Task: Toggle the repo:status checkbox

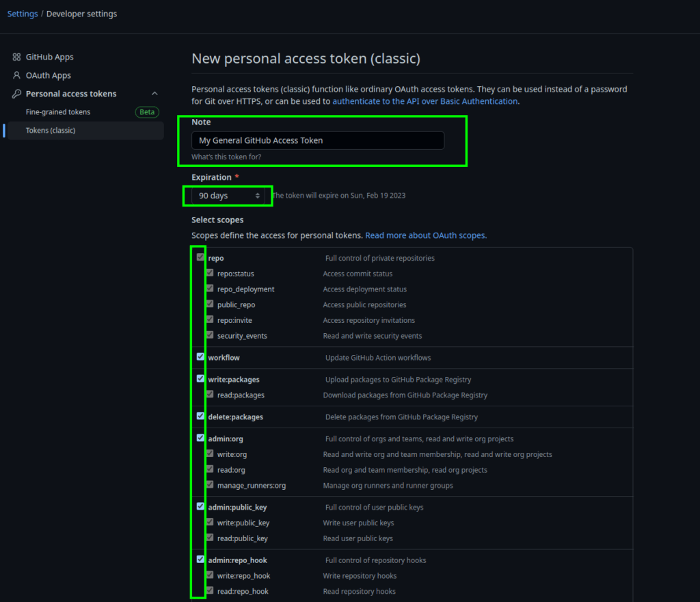Action: point(210,273)
